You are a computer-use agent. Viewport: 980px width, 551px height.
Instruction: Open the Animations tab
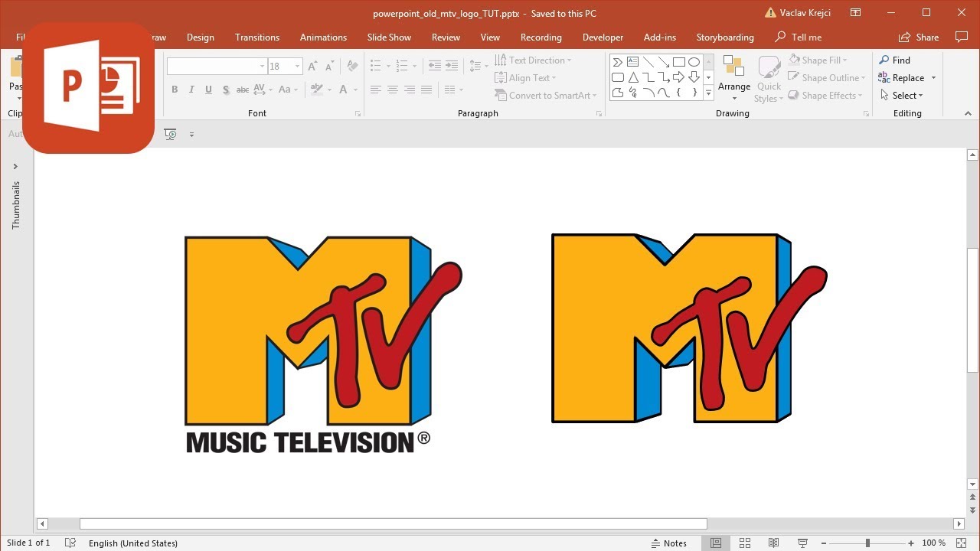click(x=323, y=37)
